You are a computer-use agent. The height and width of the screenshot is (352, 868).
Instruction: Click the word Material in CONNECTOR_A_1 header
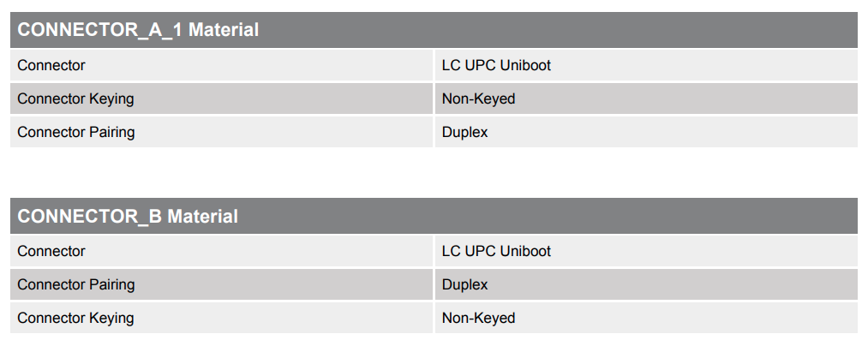(224, 30)
